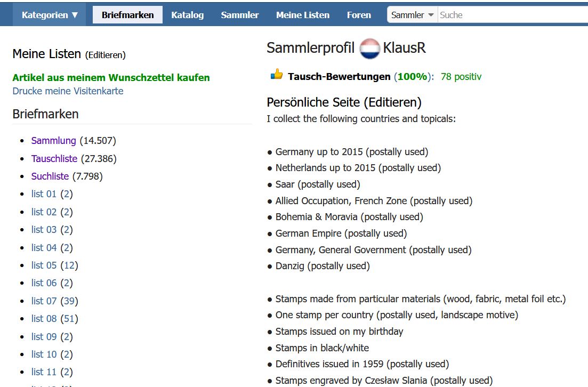Viewport: 588px width, 387px height.
Task: Open the Kategorien dropdown menu
Action: 50,15
